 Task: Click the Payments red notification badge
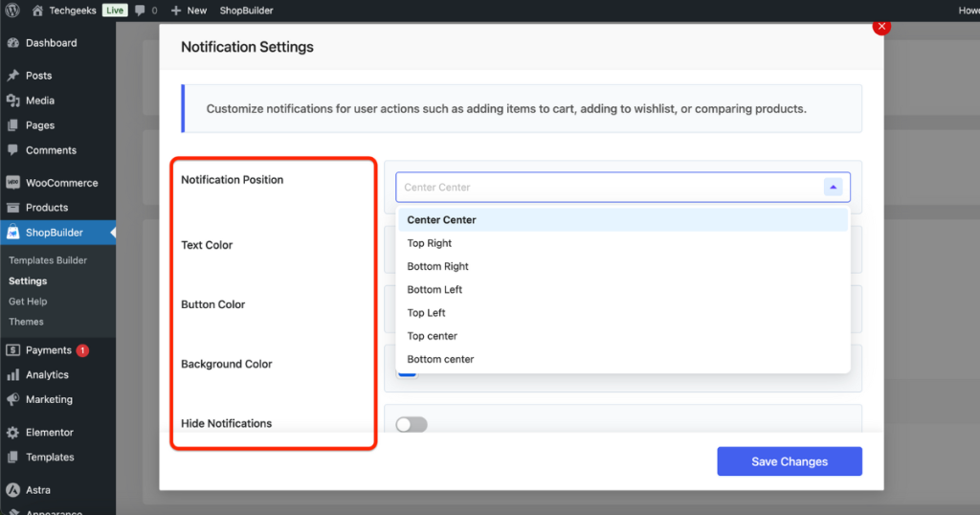[x=82, y=350]
